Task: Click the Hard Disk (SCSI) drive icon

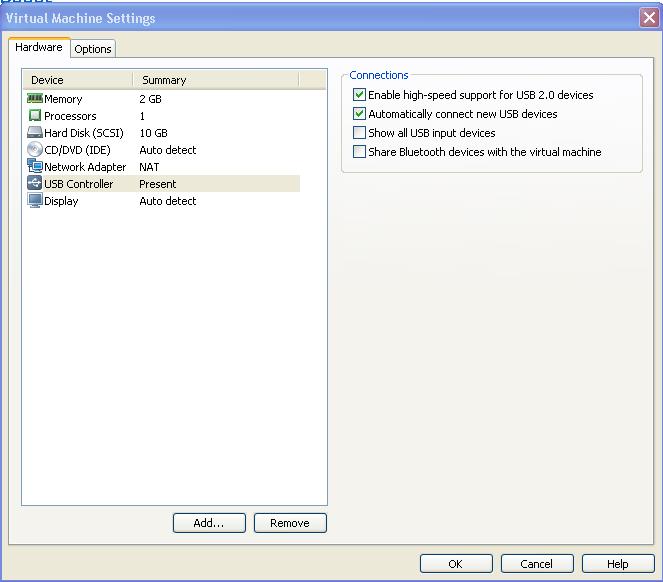Action: (x=35, y=133)
